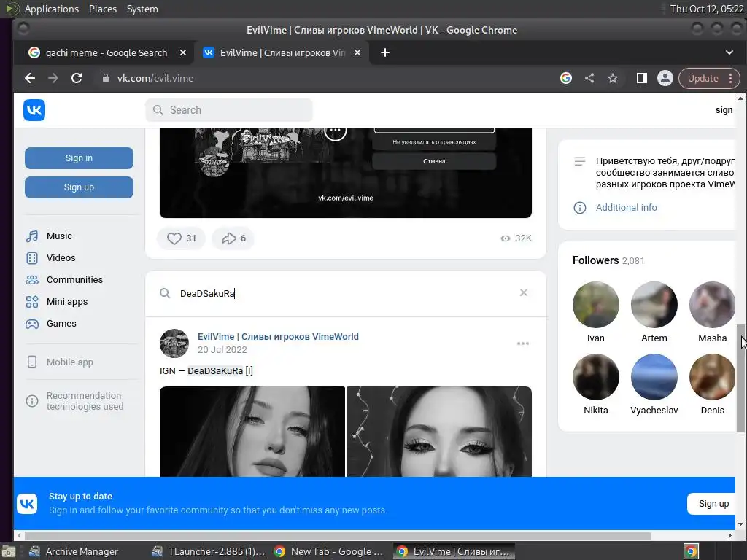Click the horizontal scrollbar at bottom
Image resolution: width=747 pixels, height=560 pixels.
point(337,535)
